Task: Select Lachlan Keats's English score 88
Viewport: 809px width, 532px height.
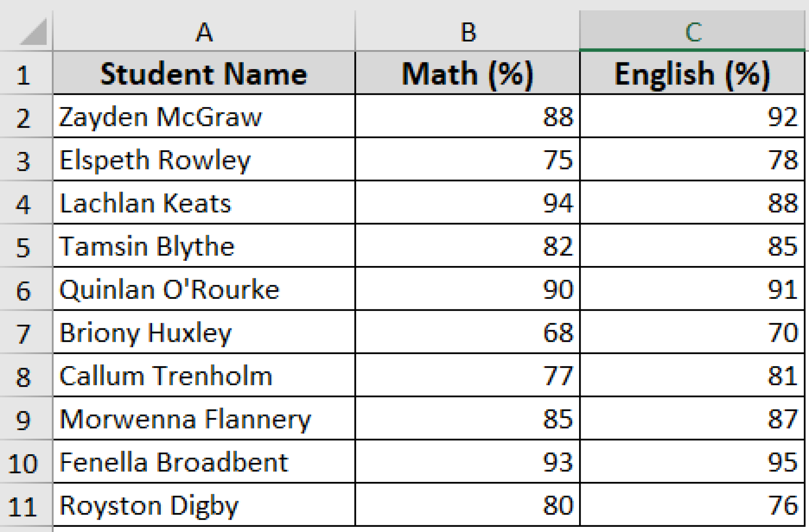Action: pos(693,203)
